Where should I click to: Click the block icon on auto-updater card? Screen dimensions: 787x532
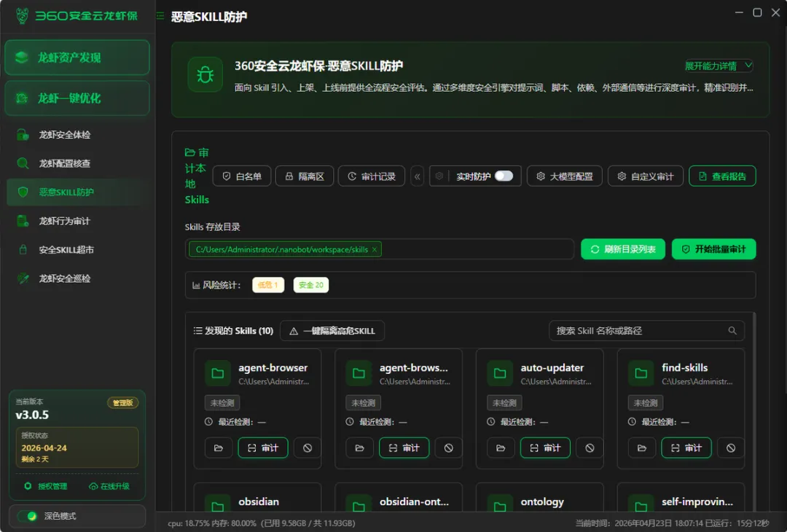(590, 447)
